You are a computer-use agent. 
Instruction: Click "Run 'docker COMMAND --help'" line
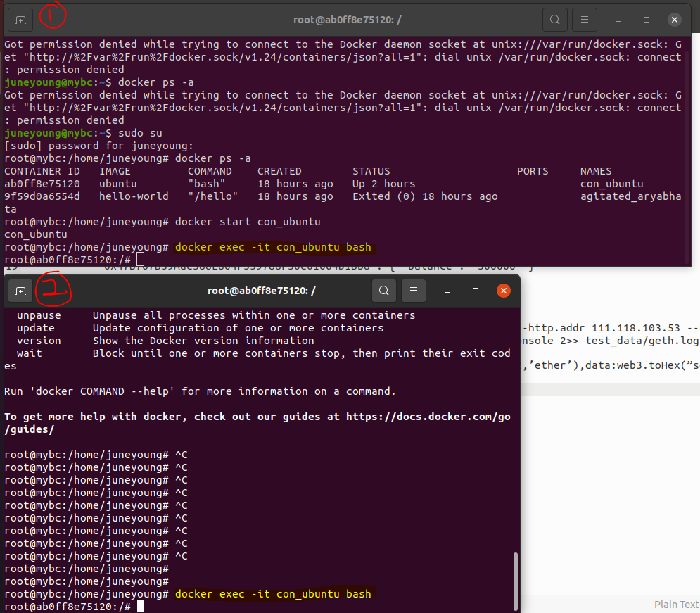pyautogui.click(x=200, y=391)
